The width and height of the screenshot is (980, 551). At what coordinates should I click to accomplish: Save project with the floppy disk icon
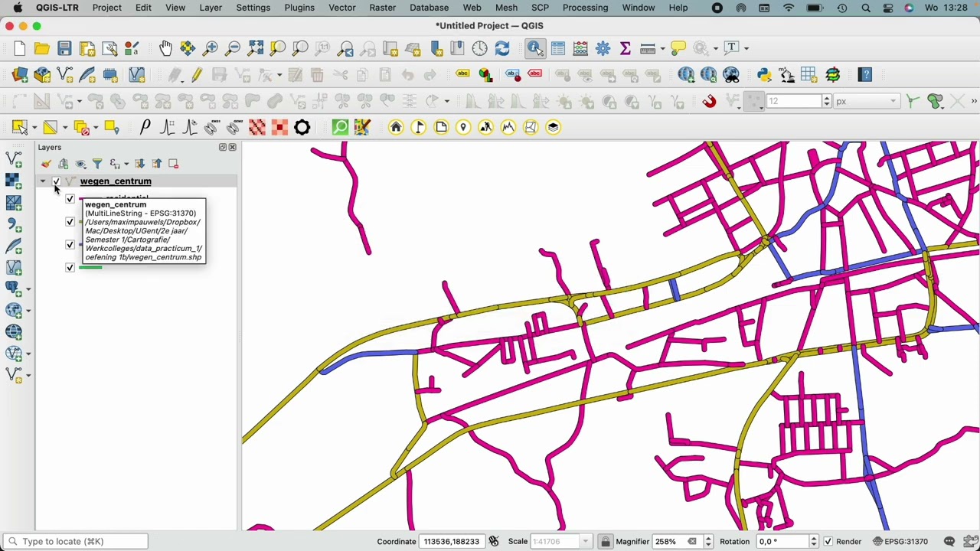[65, 48]
